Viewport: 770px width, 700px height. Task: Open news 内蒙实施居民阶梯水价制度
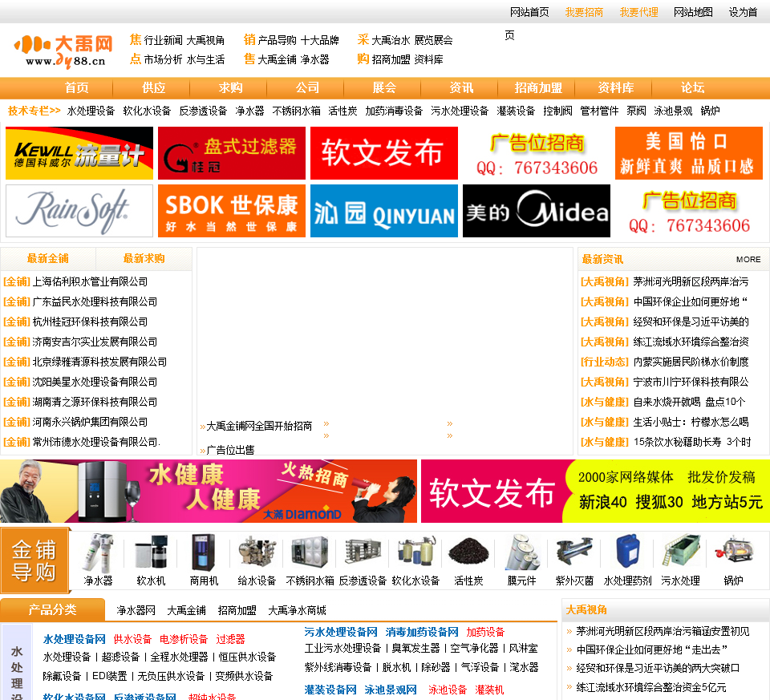(x=691, y=362)
